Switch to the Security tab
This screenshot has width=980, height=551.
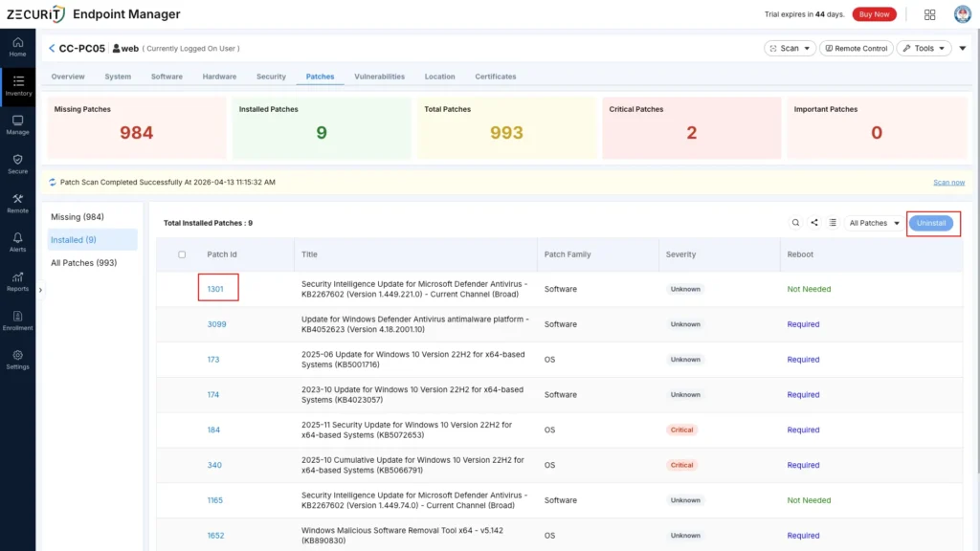pyautogui.click(x=271, y=77)
